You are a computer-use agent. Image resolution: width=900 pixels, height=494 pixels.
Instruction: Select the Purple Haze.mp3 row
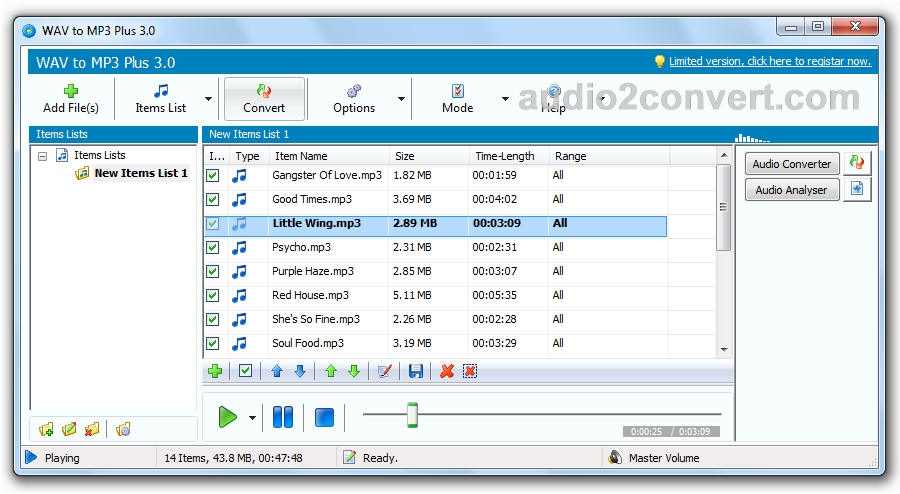click(435, 271)
